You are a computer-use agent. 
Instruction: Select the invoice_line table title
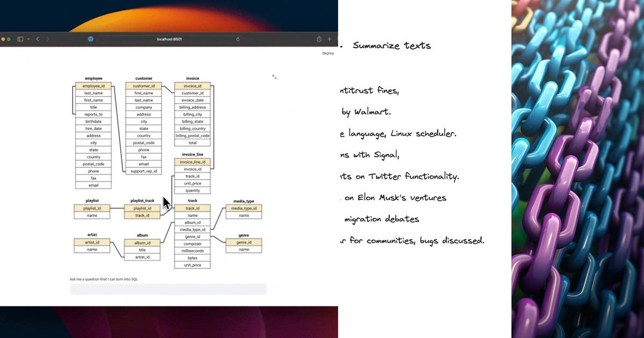click(x=192, y=155)
